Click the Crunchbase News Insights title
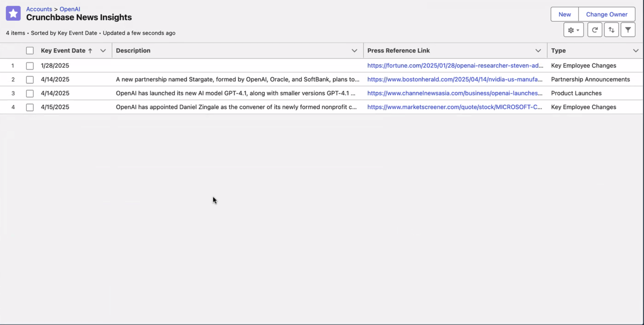 [x=79, y=17]
